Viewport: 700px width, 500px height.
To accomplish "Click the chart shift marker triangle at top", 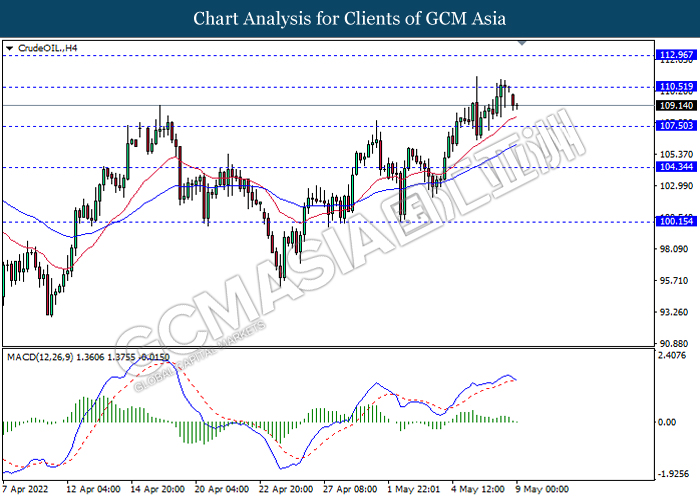I will (522, 43).
